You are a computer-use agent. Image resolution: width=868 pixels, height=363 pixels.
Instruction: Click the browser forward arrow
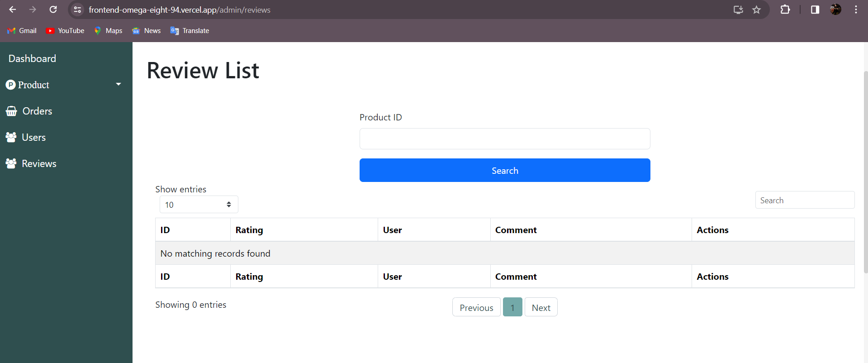point(33,10)
